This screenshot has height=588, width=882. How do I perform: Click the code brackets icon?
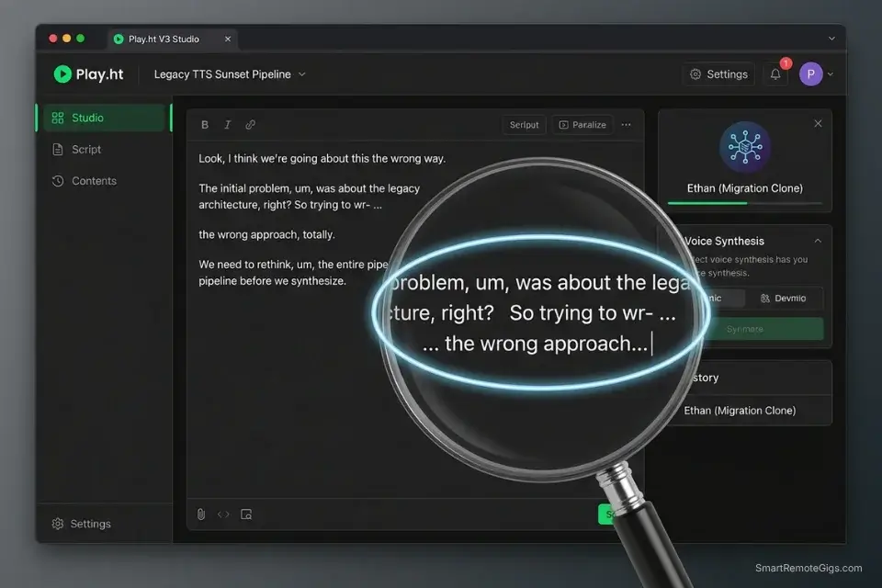[x=223, y=514]
